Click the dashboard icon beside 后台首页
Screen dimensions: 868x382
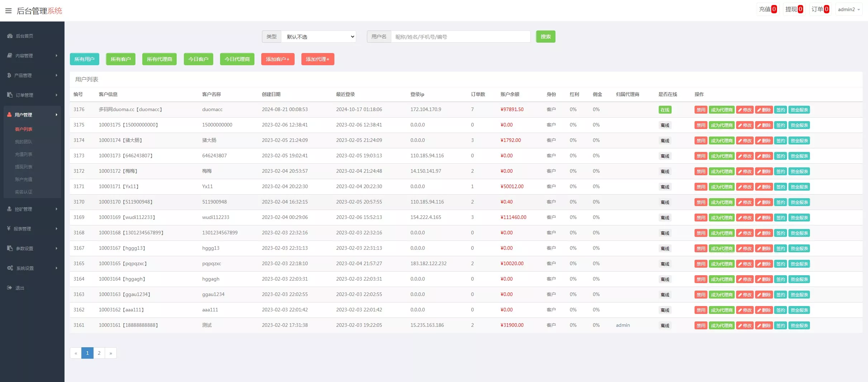coord(10,36)
